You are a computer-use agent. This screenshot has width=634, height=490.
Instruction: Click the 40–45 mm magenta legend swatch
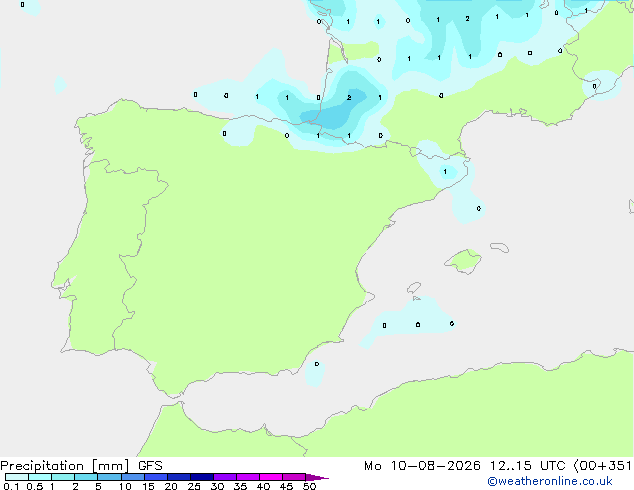click(271, 477)
